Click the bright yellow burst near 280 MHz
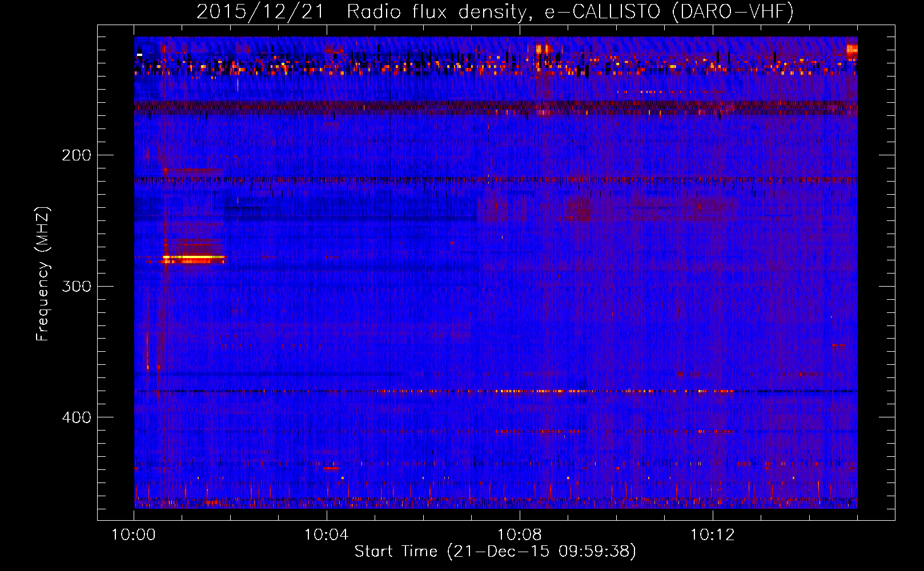The width and height of the screenshot is (924, 571). pyautogui.click(x=194, y=259)
